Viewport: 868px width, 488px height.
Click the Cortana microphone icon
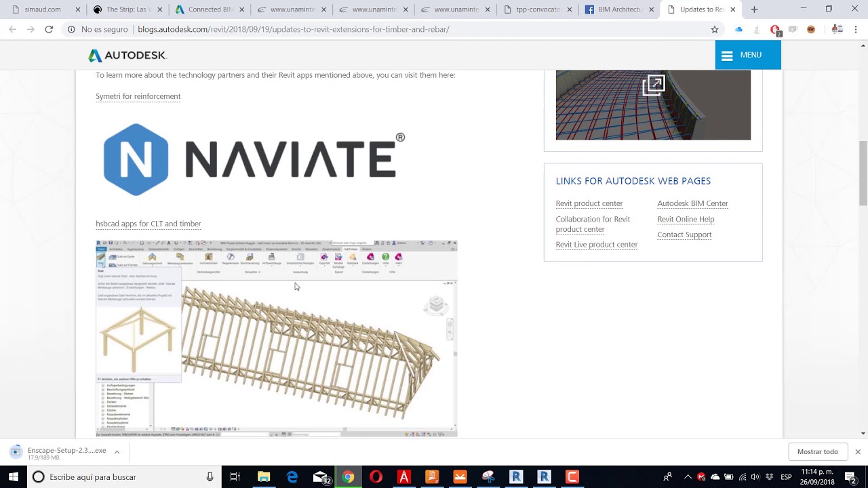click(210, 477)
